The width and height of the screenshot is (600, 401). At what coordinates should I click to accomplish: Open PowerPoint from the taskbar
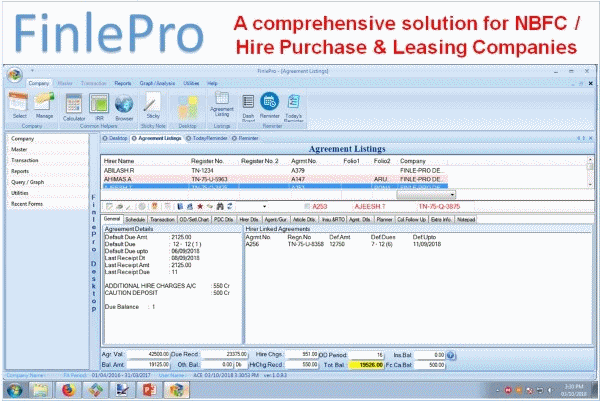tap(149, 390)
